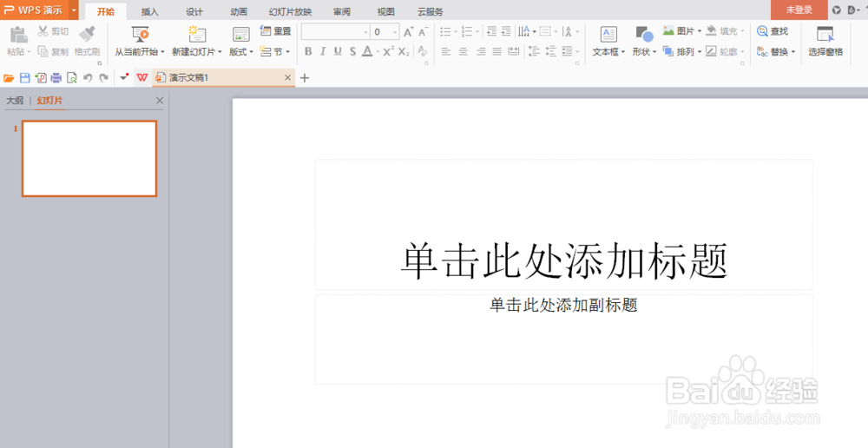Click the Cut (剪切) scissors icon
The height and width of the screenshot is (448, 868).
click(x=43, y=31)
